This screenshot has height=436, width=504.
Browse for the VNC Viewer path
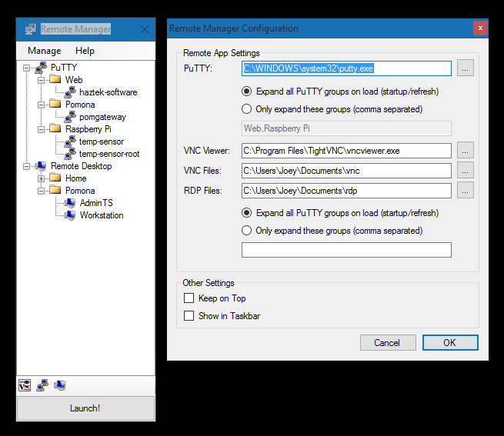[465, 150]
